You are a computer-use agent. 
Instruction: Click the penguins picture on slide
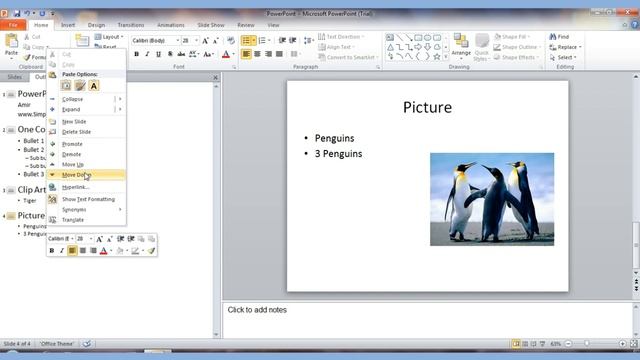pyautogui.click(x=492, y=199)
